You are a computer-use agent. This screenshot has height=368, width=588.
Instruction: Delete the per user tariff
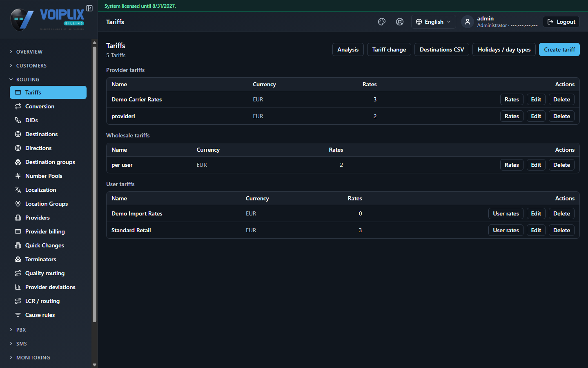[561, 165]
